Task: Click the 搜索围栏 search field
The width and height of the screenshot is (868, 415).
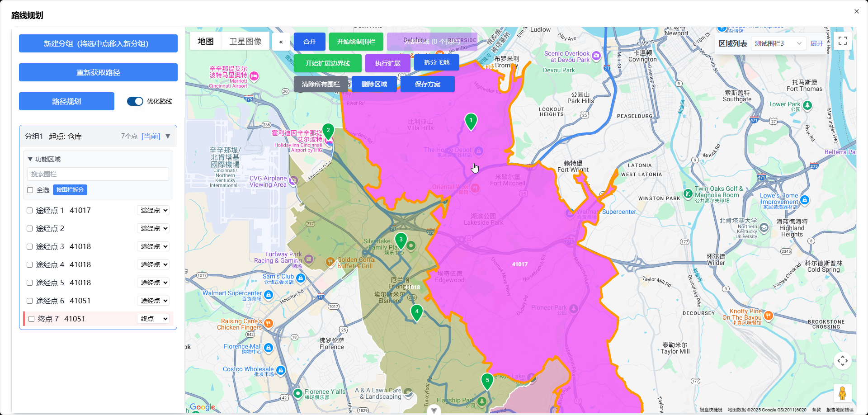Action: click(x=98, y=174)
